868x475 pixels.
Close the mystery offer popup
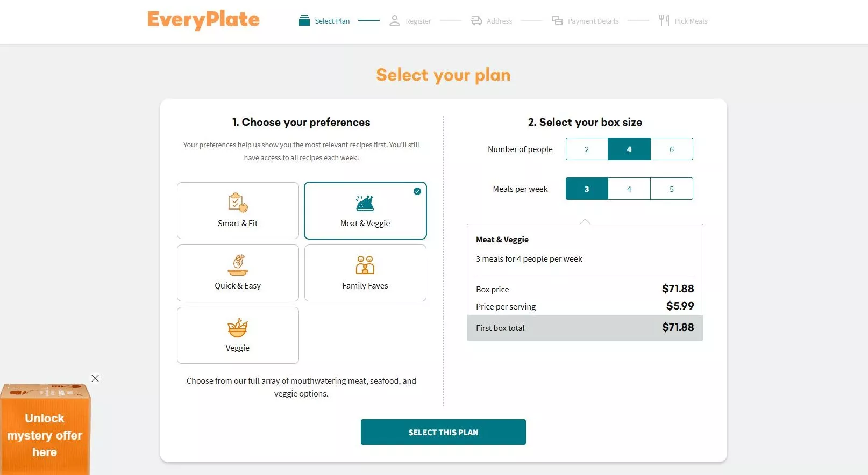[x=95, y=378]
